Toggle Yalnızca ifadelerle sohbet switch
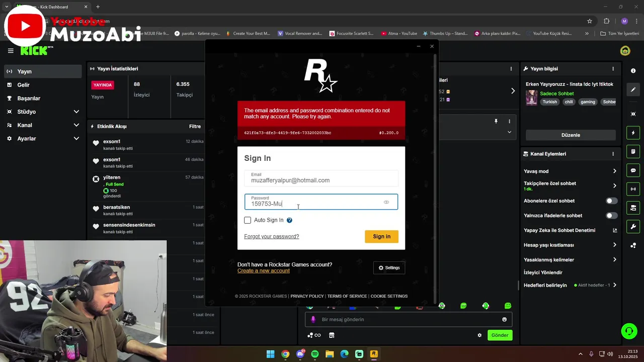This screenshot has height=362, width=644. coord(611,216)
